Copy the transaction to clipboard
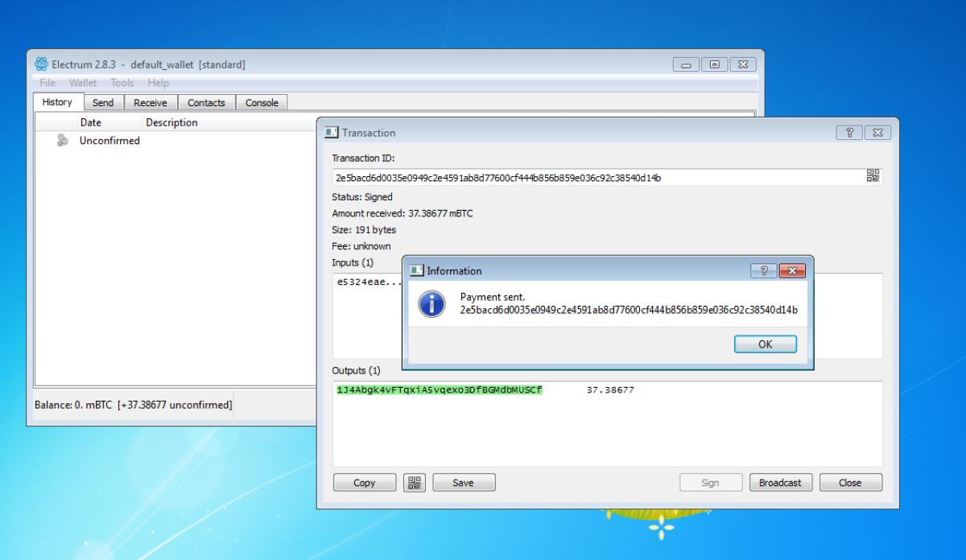The height and width of the screenshot is (560, 966). click(x=365, y=483)
